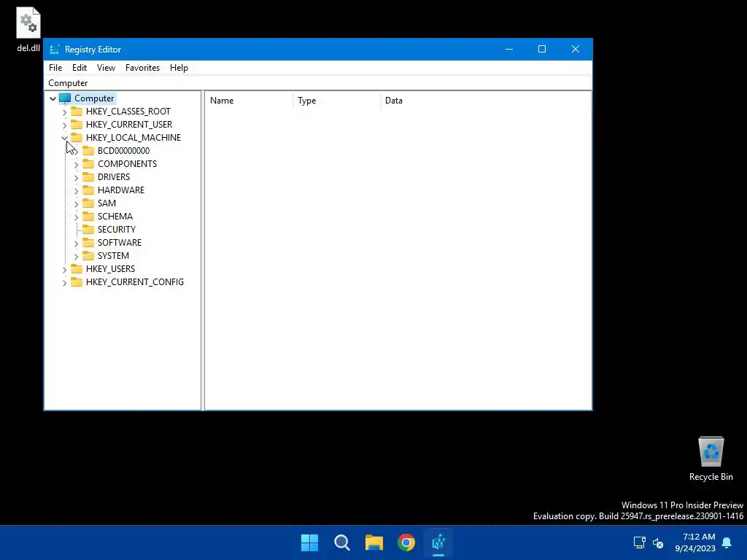Open the Edit menu
Image resolution: width=747 pixels, height=560 pixels.
(79, 68)
